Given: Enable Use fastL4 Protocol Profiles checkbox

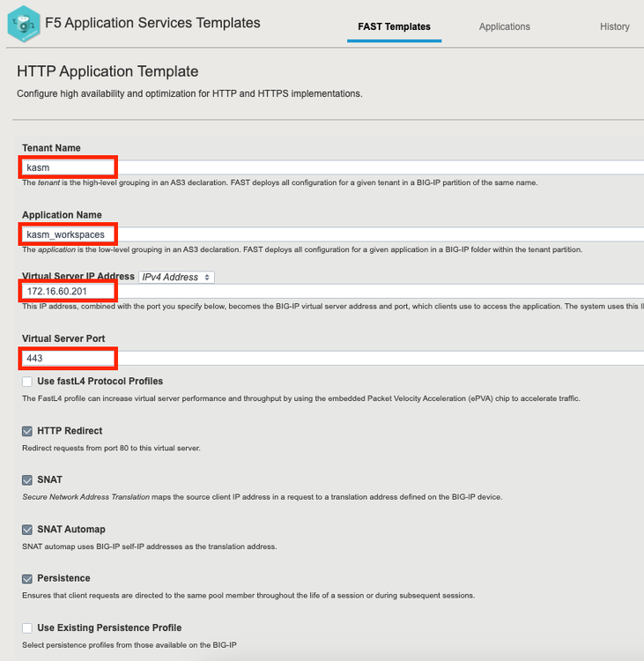Looking at the screenshot, I should click(x=28, y=382).
